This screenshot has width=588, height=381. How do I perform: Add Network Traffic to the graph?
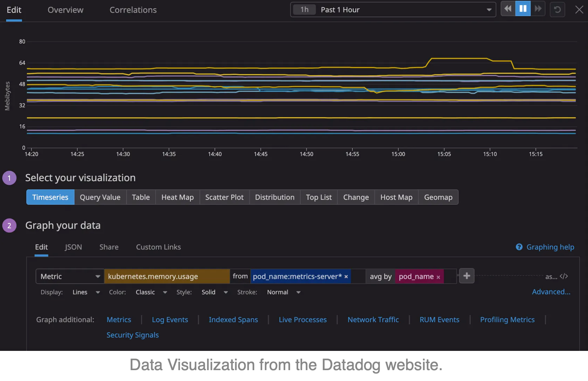point(373,319)
